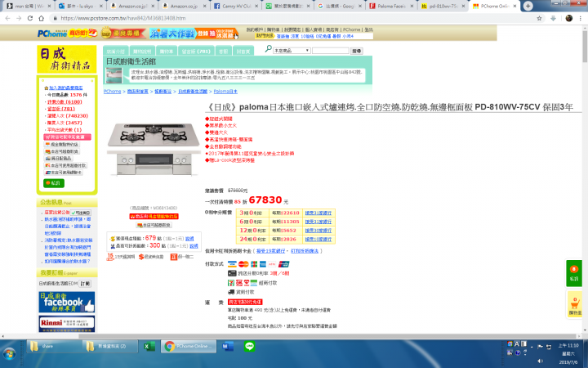Click the cash-on-delivery truck icon
The height and width of the screenshot is (368, 588).
coord(231,292)
